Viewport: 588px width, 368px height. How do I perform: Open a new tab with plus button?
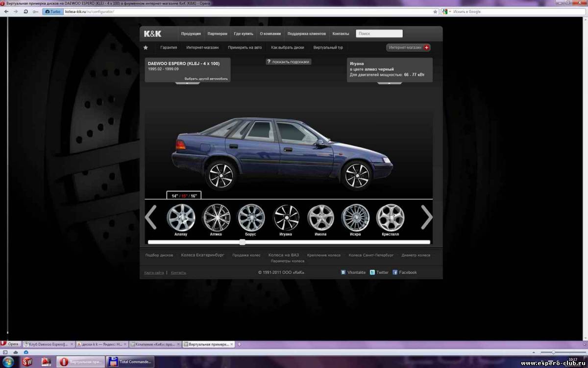point(240,344)
